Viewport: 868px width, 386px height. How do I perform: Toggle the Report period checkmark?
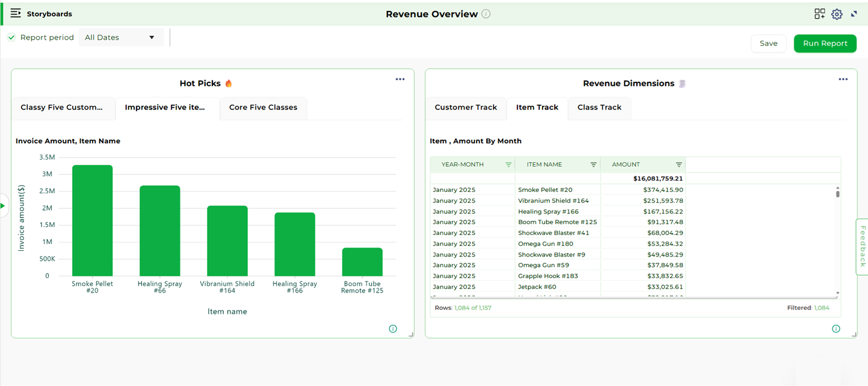tap(11, 37)
